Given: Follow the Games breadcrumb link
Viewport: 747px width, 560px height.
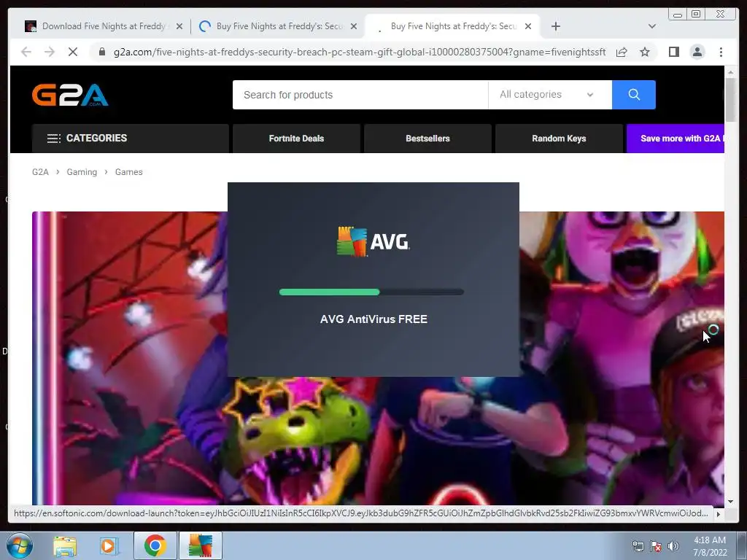Looking at the screenshot, I should pyautogui.click(x=128, y=172).
